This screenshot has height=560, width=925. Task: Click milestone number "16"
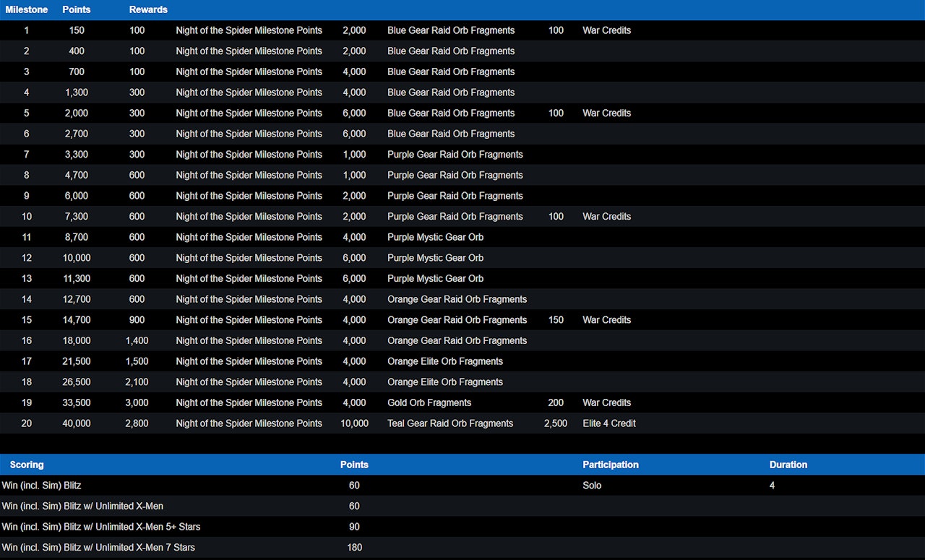pyautogui.click(x=27, y=340)
